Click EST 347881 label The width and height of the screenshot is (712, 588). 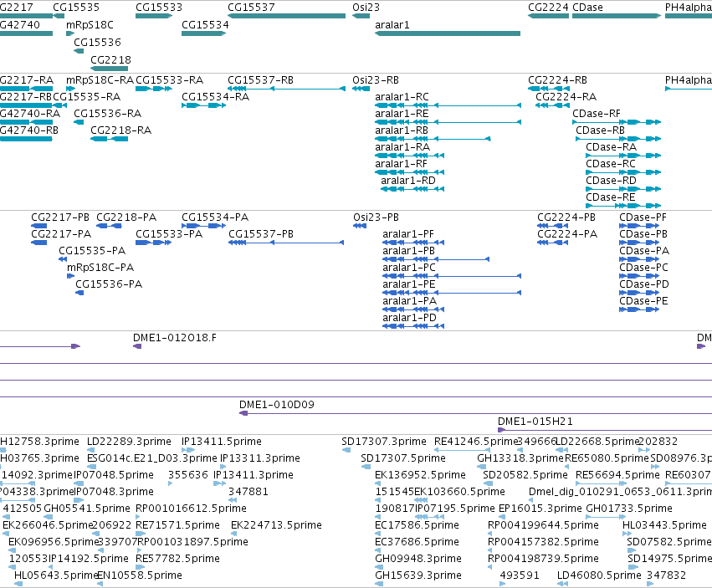[248, 492]
